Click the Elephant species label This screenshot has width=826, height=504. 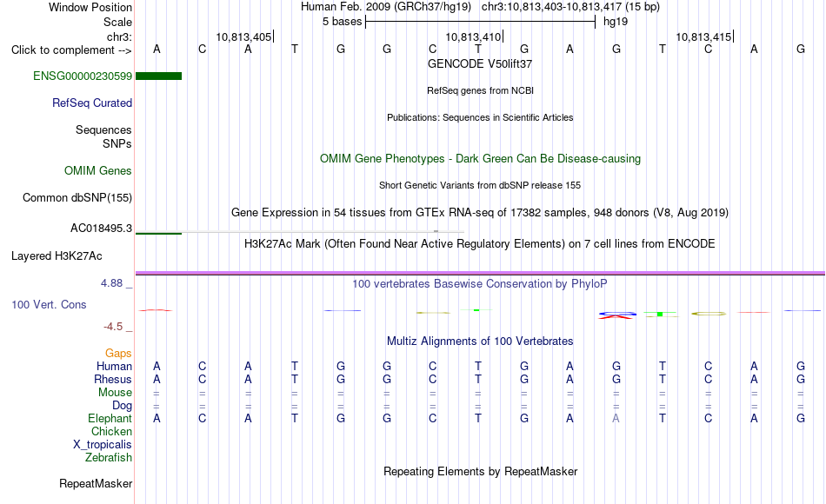pos(110,418)
